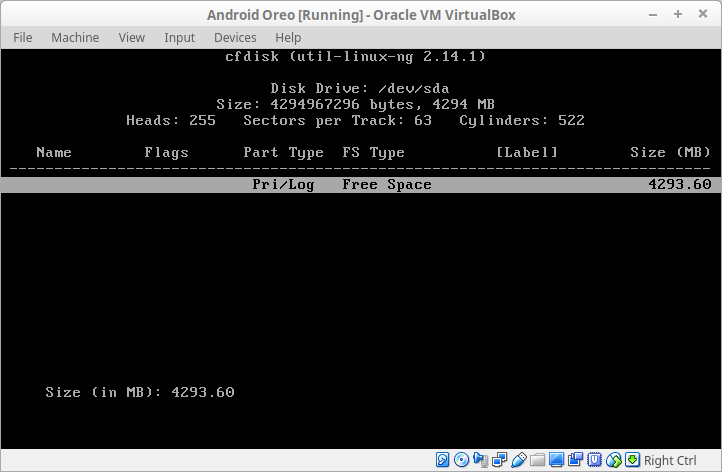Image resolution: width=722 pixels, height=472 pixels.
Task: Click the optical disc drive status icon
Action: (x=461, y=460)
